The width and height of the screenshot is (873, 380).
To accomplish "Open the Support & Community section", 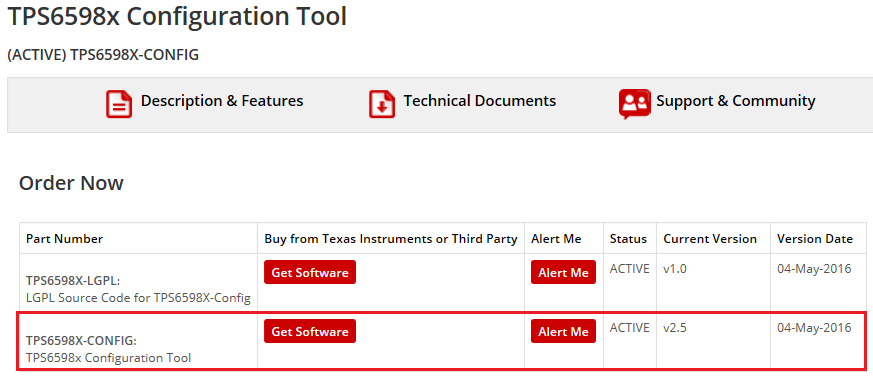I will tap(735, 101).
